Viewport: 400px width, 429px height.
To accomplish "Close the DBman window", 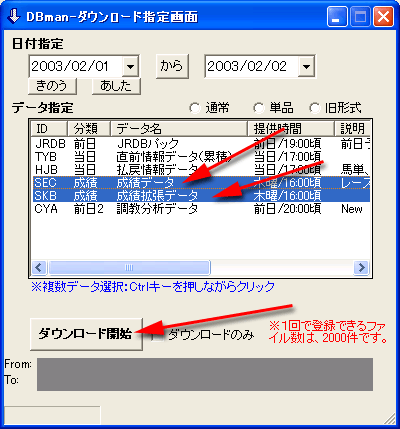I will point(383,16).
